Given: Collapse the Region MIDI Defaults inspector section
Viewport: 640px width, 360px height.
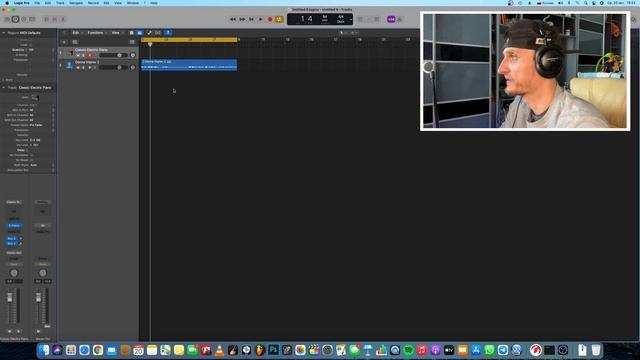Looking at the screenshot, I should point(4,33).
